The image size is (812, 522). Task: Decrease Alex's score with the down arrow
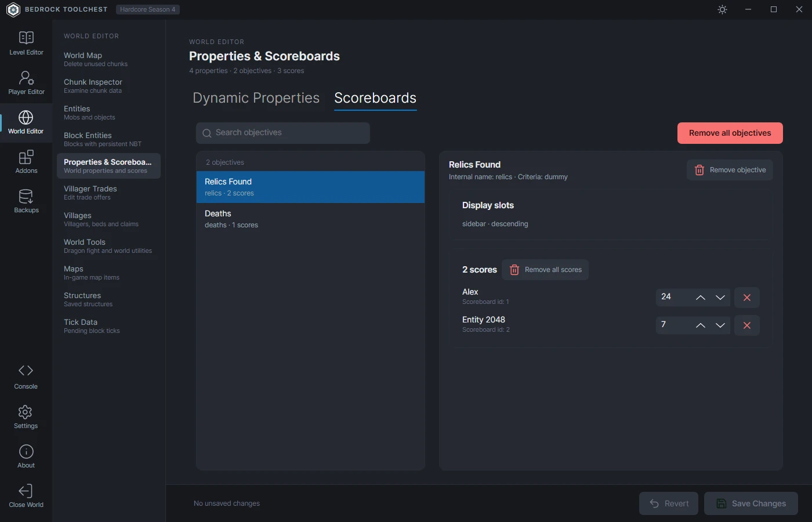pos(720,298)
